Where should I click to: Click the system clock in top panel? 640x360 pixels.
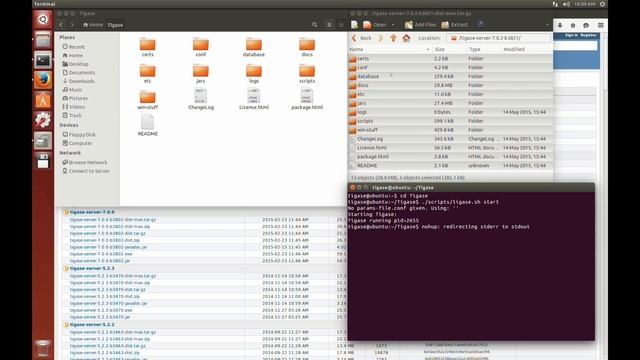click(584, 4)
